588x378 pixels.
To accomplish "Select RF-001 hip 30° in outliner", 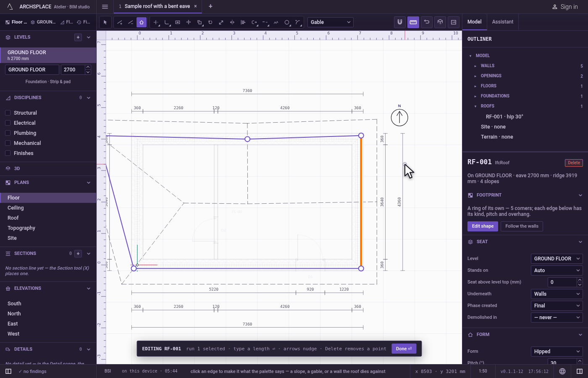I will 504,117.
